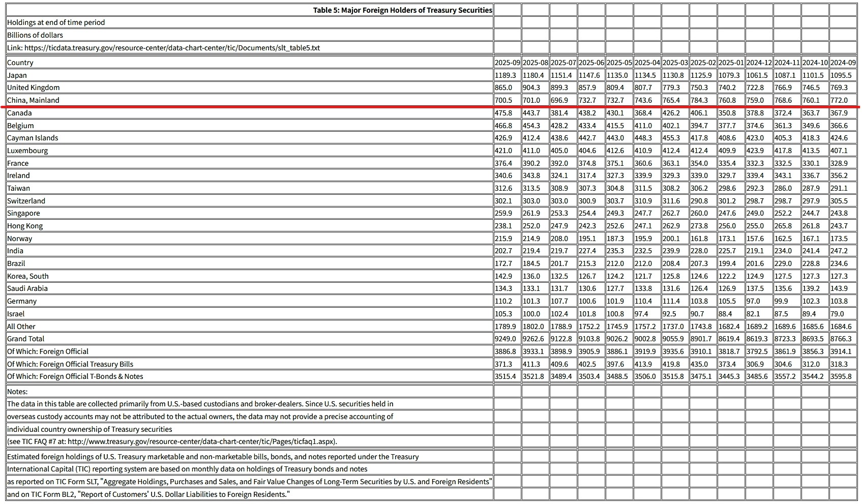
Task: Select the 'Saudi Arabia' row label
Action: point(27,288)
